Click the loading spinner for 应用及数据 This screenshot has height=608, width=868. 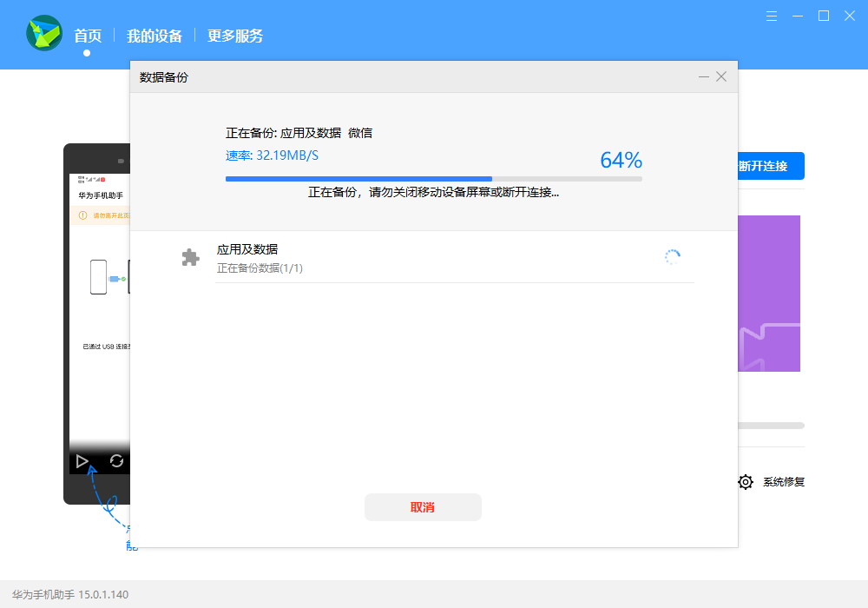point(673,257)
